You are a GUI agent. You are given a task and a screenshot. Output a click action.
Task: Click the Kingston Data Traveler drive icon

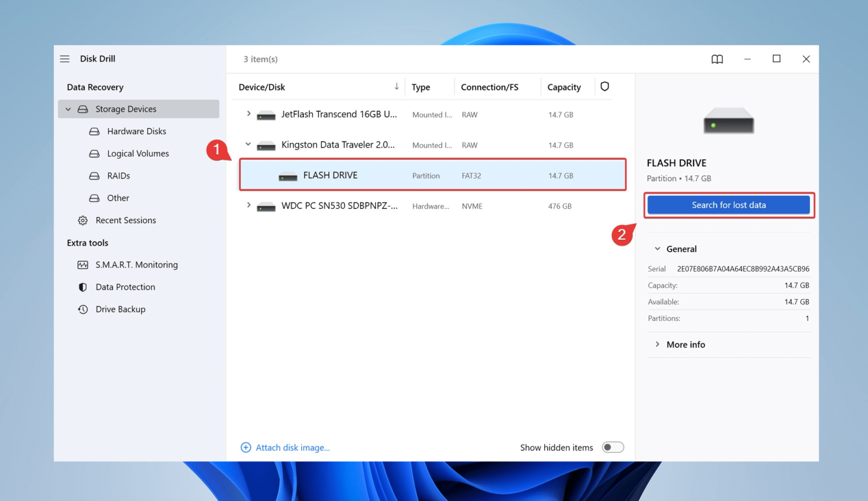click(x=266, y=145)
